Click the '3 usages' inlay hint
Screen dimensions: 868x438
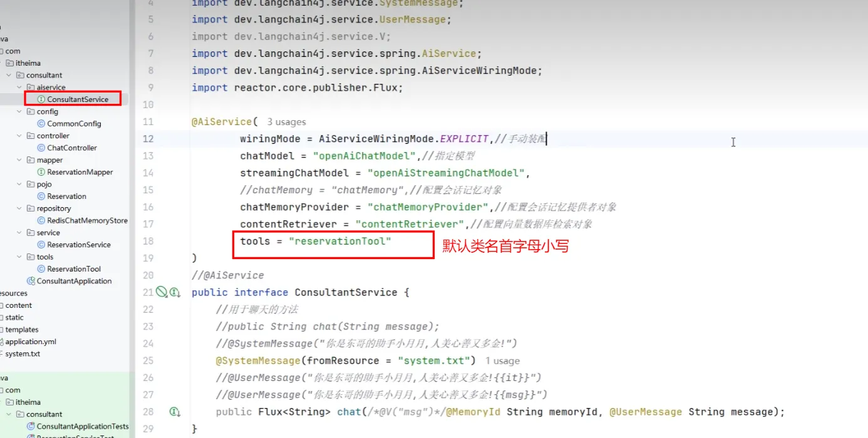[286, 122]
